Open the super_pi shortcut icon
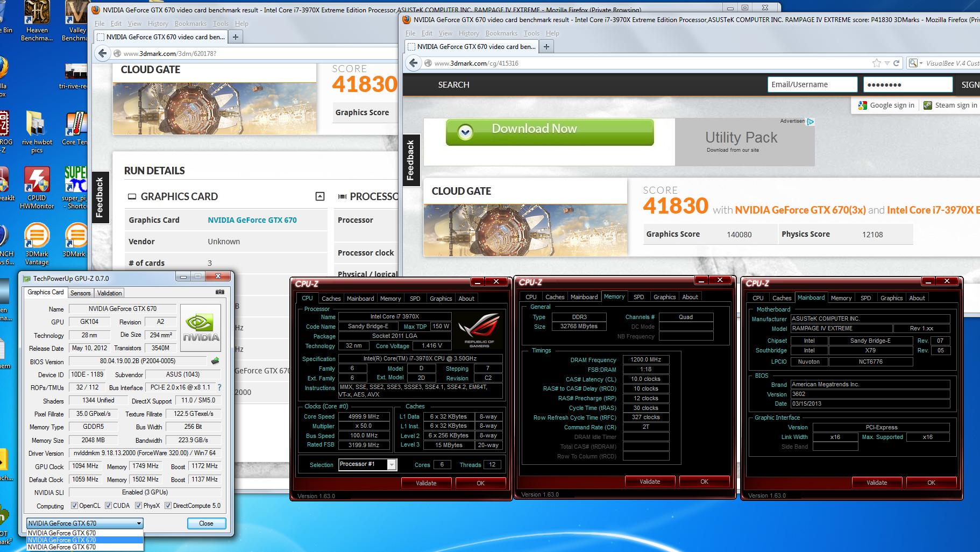 [x=76, y=187]
